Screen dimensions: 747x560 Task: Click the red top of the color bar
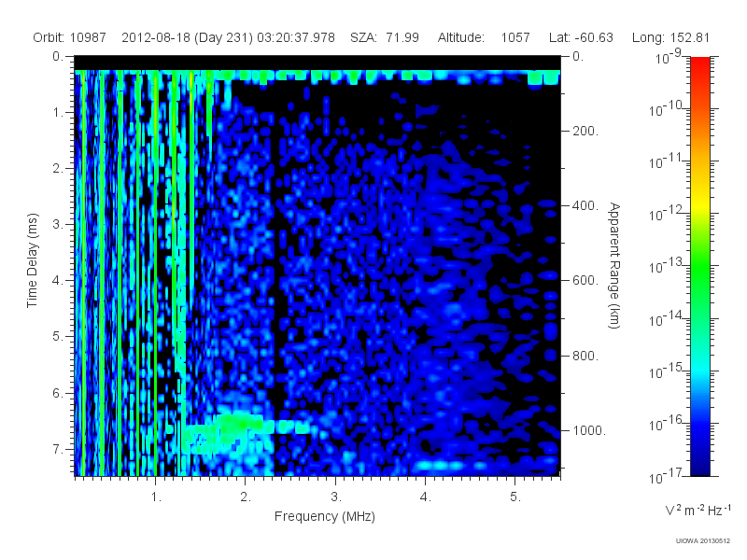pos(699,64)
